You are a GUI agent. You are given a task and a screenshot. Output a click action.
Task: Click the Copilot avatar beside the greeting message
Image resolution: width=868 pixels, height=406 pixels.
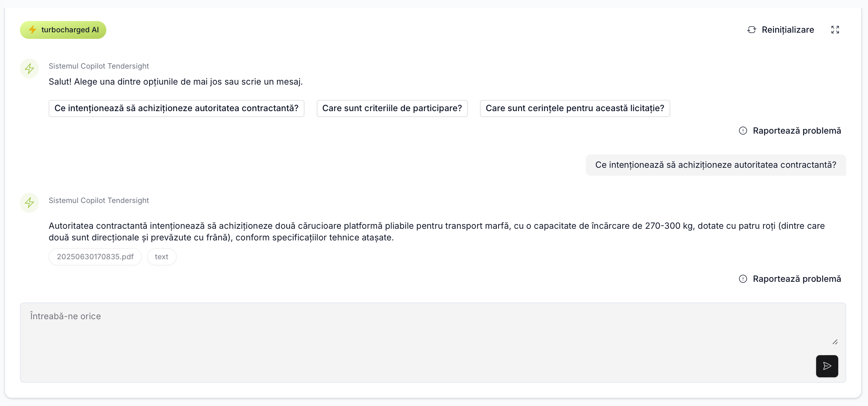tap(29, 68)
